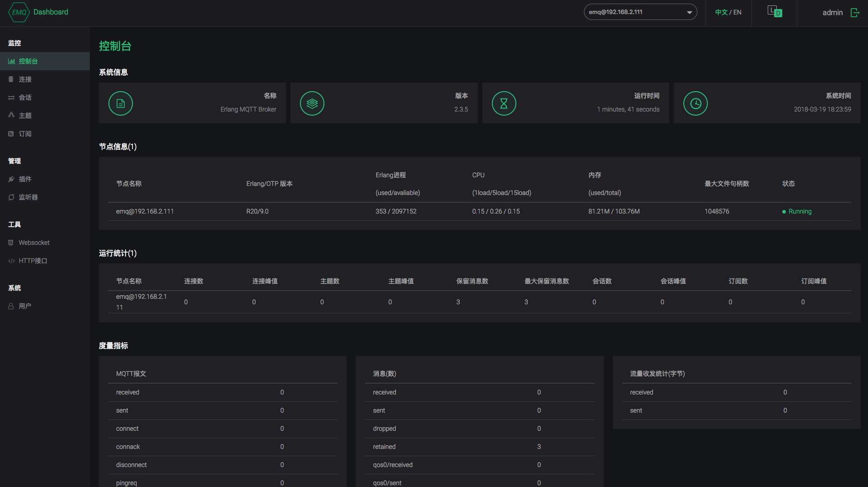The width and height of the screenshot is (868, 487).
Task: Click version value 2.3.5
Action: pyautogui.click(x=461, y=109)
